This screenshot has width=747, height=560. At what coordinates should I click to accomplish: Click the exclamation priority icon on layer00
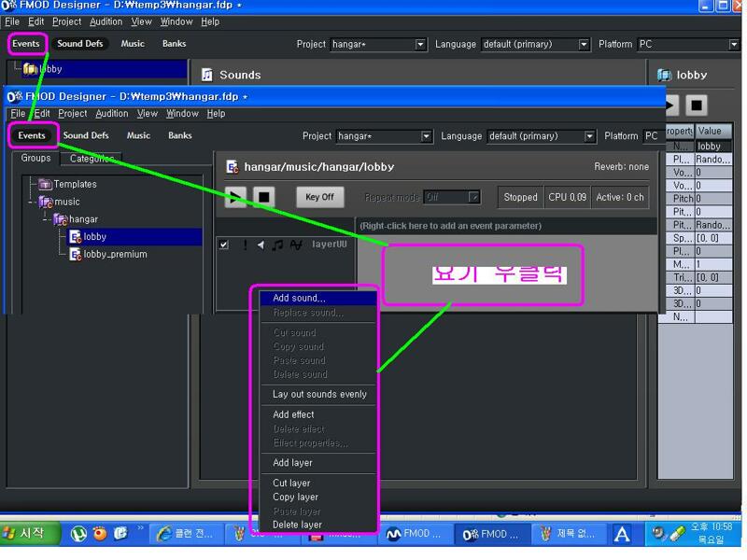point(245,245)
